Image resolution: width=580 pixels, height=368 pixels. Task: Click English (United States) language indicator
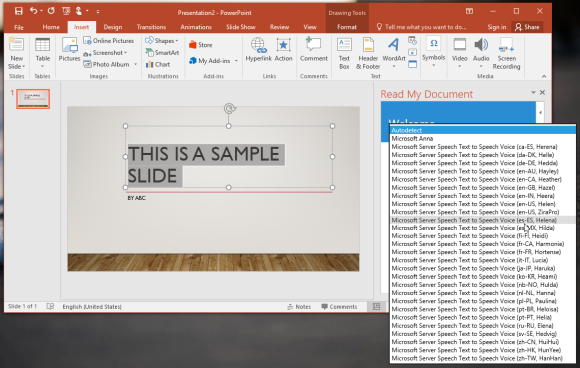pyautogui.click(x=92, y=307)
